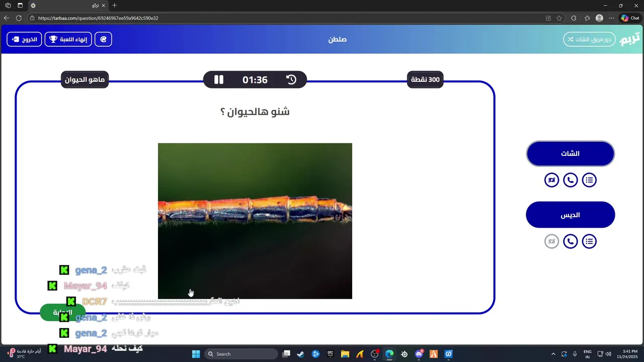Click the insect close-up question image

click(x=255, y=221)
